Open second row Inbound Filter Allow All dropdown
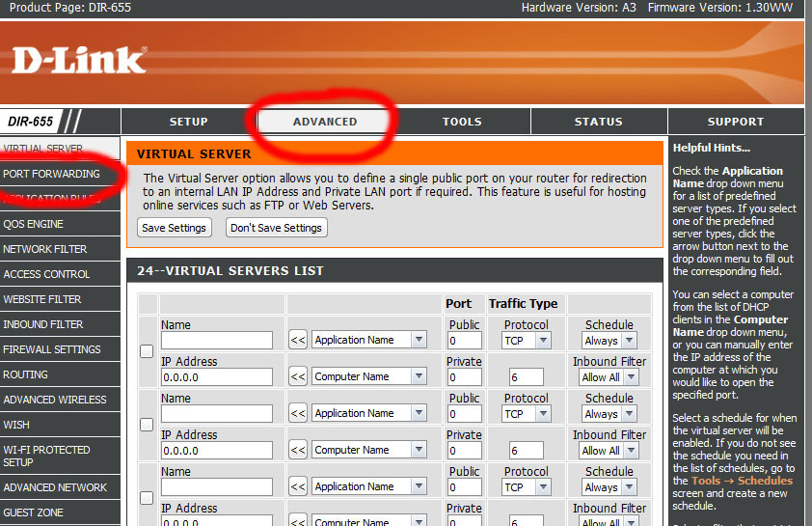This screenshot has width=812, height=526. point(609,451)
